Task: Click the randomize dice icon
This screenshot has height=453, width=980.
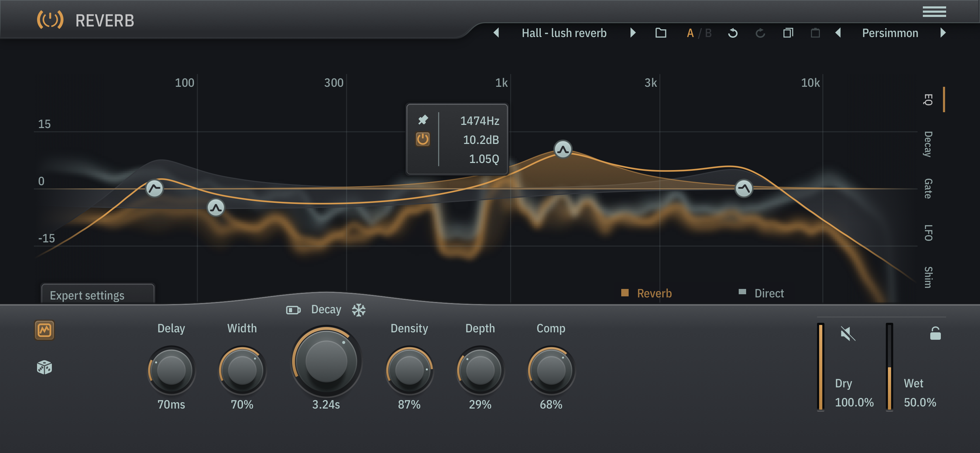Action: 44,367
